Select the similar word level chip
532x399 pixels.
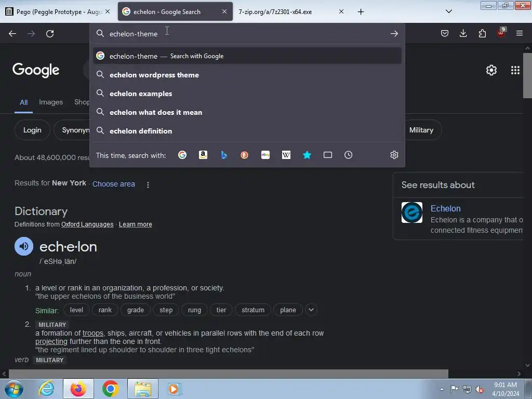[76, 310]
